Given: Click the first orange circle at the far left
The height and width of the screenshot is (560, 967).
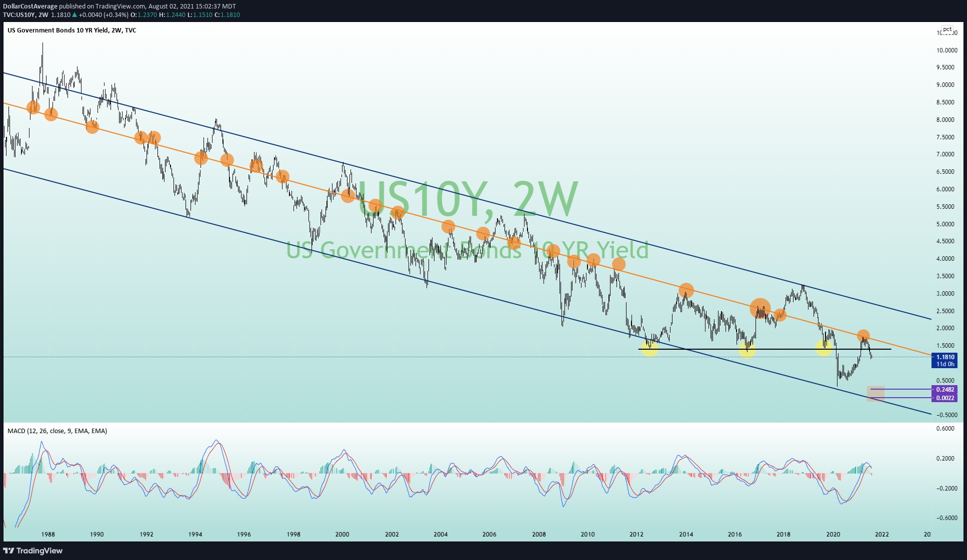Looking at the screenshot, I should click(33, 107).
